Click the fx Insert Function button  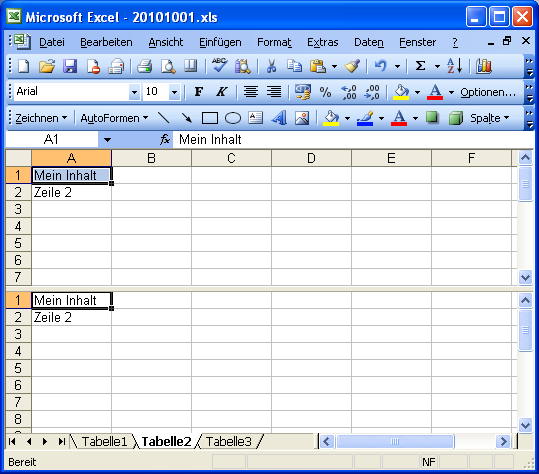tap(165, 140)
